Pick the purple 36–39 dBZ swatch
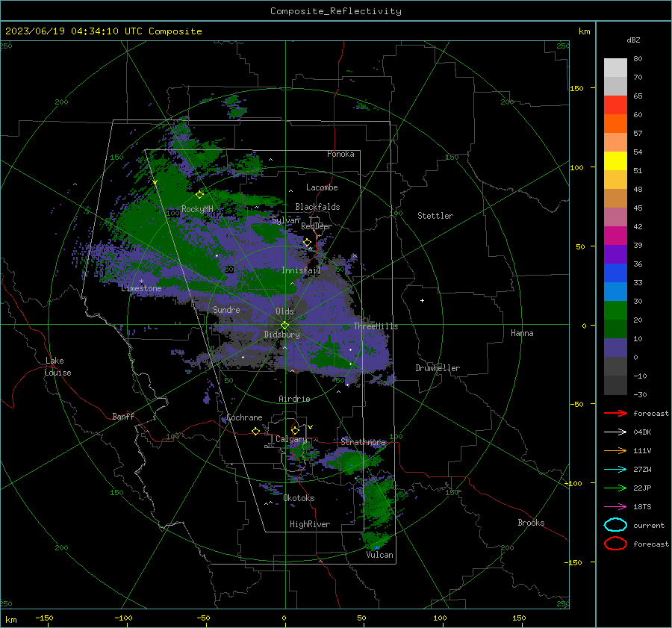Viewport: 672px width, 628px height. (615, 254)
